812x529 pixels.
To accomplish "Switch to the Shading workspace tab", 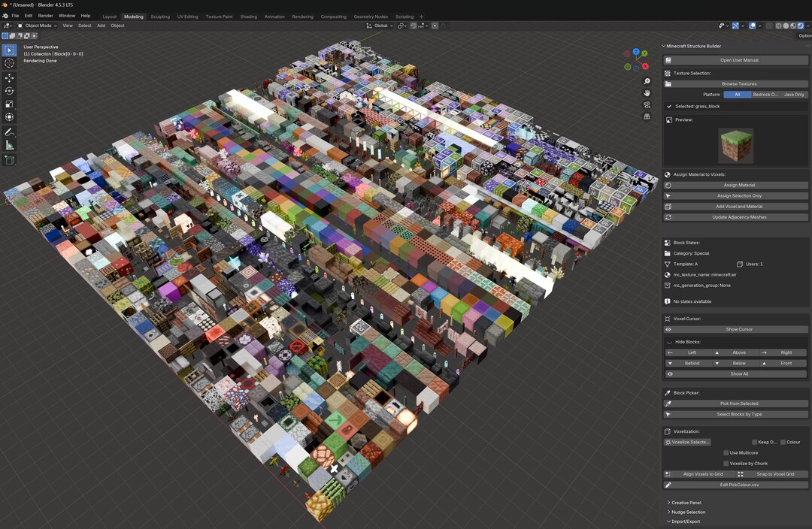I will click(249, 17).
